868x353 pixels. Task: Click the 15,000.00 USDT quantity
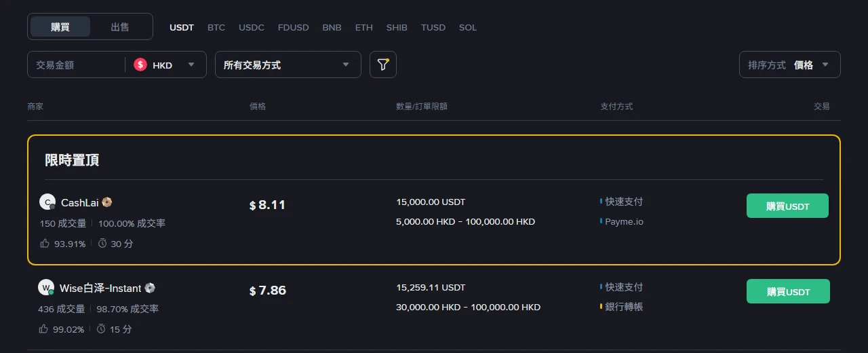click(431, 202)
